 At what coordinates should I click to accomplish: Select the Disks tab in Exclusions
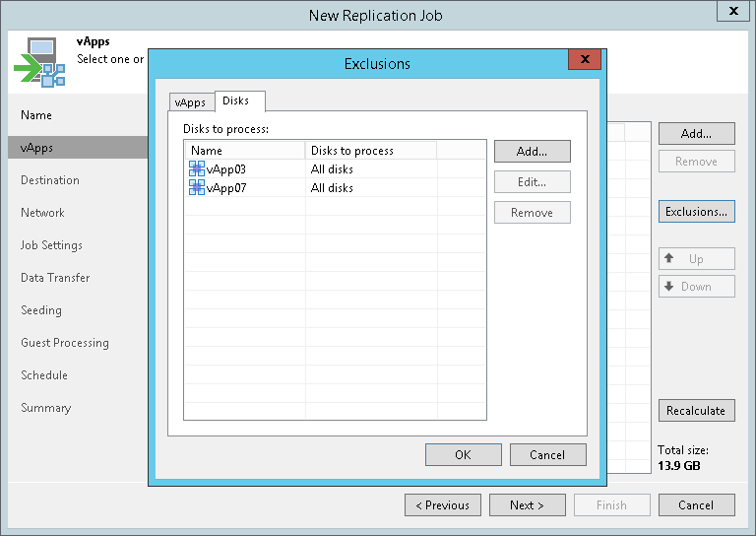click(239, 100)
